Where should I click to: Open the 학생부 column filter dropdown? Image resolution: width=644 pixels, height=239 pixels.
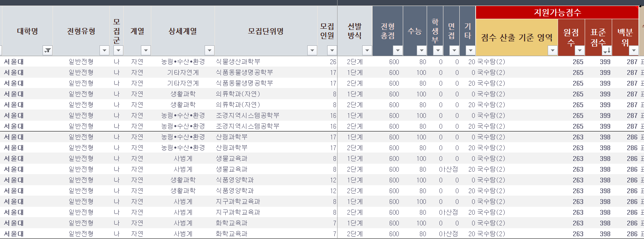(438, 50)
